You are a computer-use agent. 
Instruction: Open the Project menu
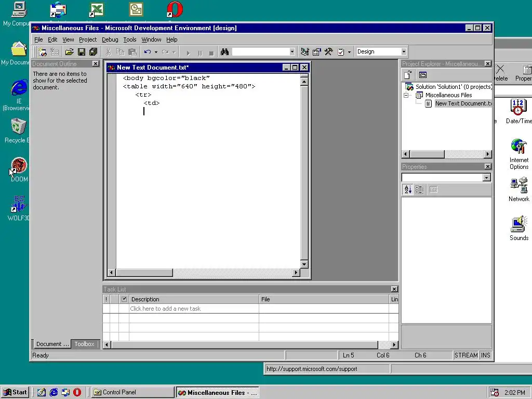pos(88,39)
